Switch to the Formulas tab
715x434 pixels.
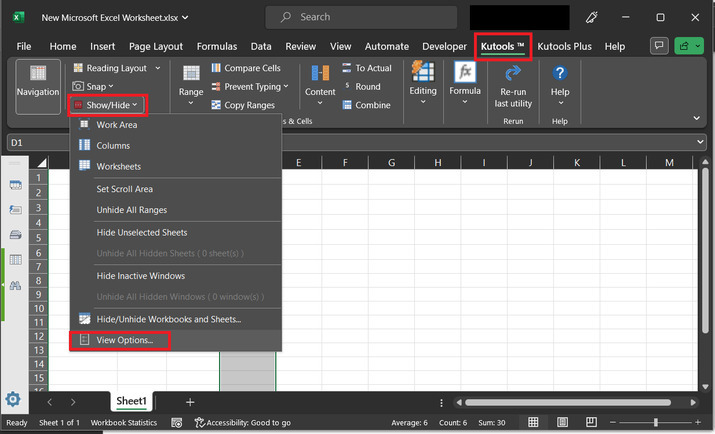[217, 46]
